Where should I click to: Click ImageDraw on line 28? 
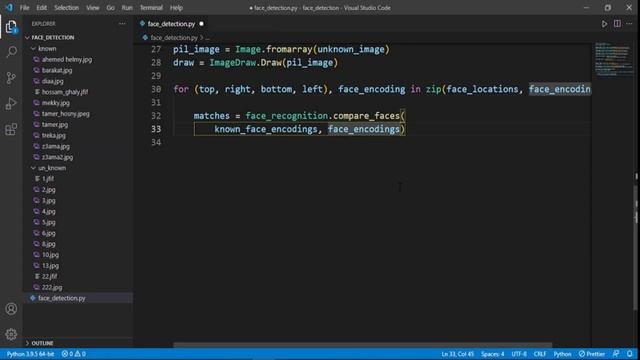[x=232, y=63]
